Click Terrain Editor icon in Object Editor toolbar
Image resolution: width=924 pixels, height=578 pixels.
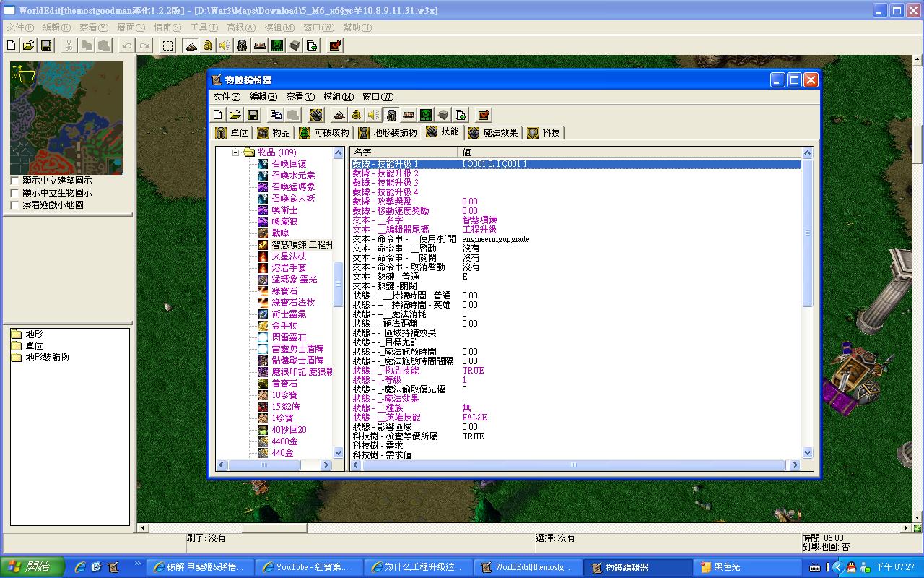click(x=339, y=115)
